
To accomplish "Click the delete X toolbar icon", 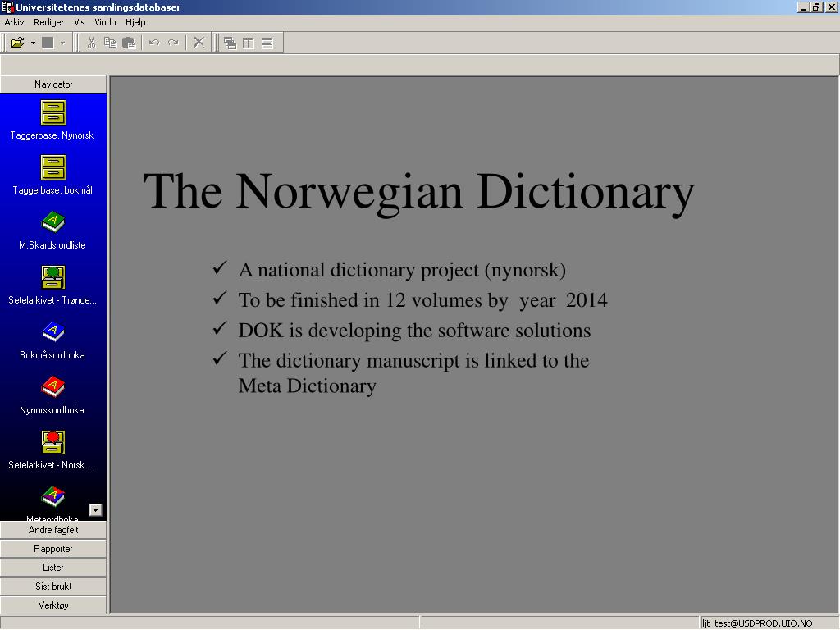I will (199, 43).
